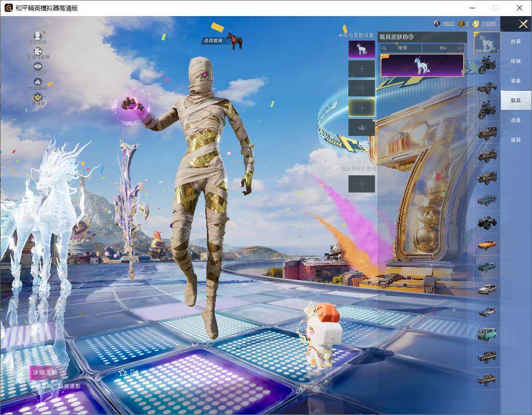Open the 分享与拆解 puzzle icon
This screenshot has width=532, height=415.
click(38, 51)
